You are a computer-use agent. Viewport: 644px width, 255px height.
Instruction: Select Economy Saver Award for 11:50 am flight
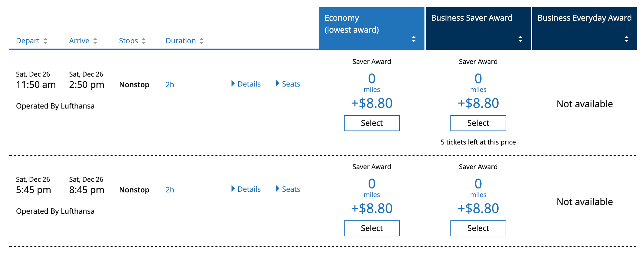pos(372,123)
